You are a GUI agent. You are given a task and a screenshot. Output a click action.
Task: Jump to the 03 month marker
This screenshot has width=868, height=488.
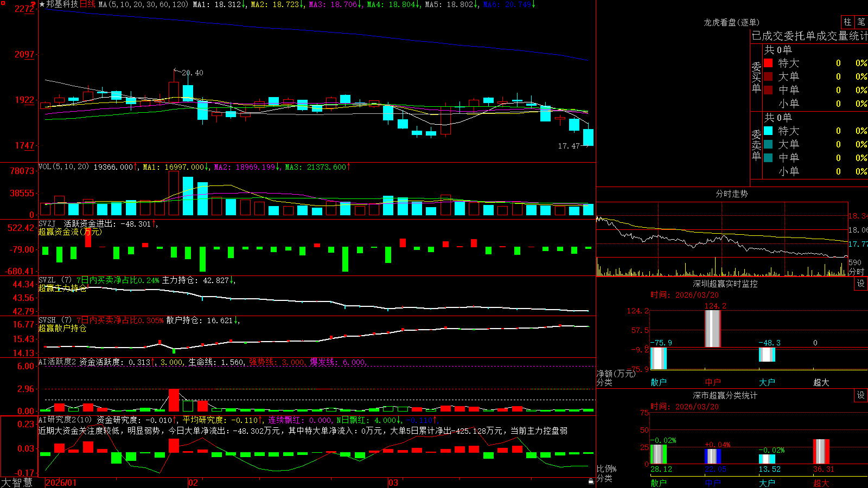click(x=393, y=483)
